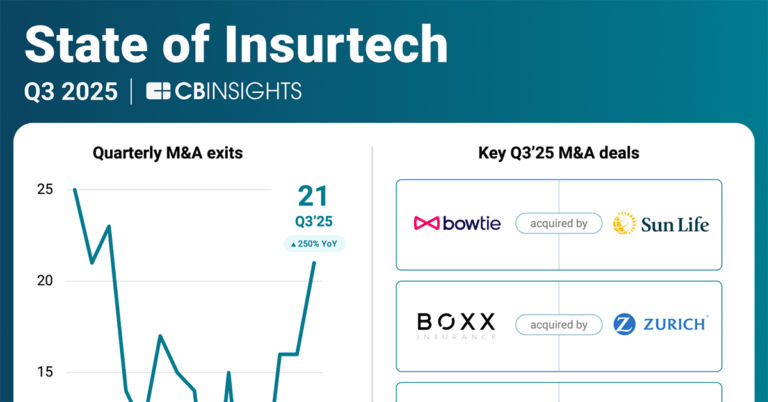Click the bowtie ribbon icon

[x=428, y=223]
